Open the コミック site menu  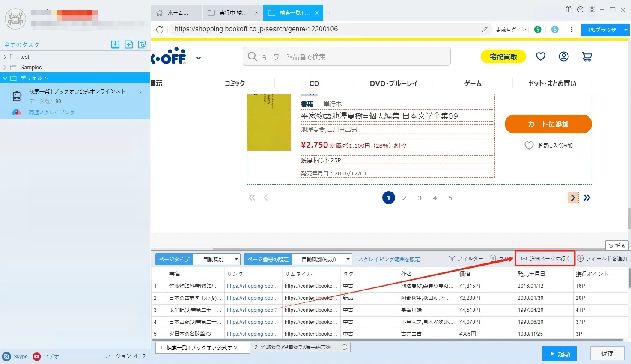coord(235,83)
